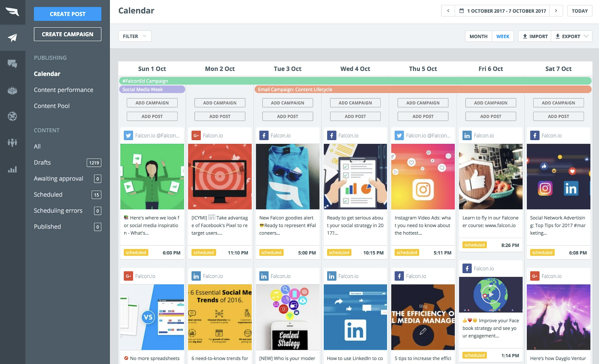Open the thumbs-up shield thumbnail
The height and width of the screenshot is (364, 599).
491,176
